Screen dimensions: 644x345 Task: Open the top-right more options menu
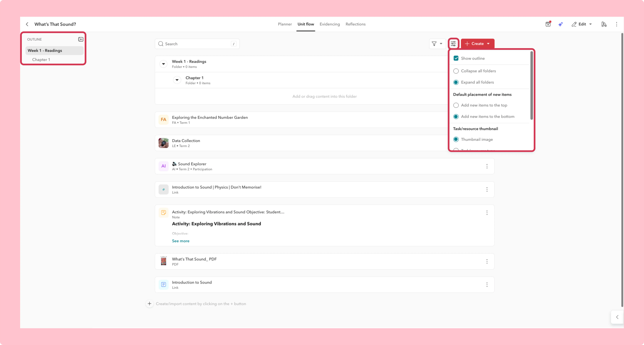[x=617, y=24]
